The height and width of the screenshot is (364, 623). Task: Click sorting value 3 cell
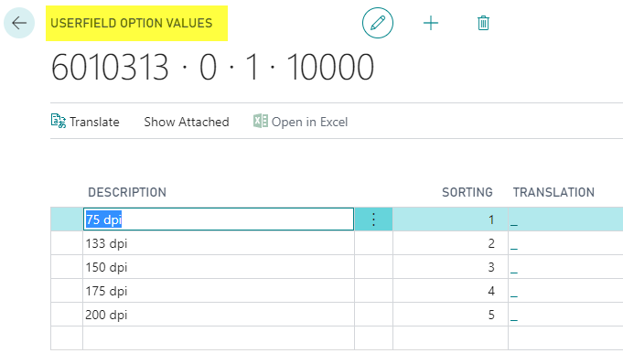[x=450, y=267]
